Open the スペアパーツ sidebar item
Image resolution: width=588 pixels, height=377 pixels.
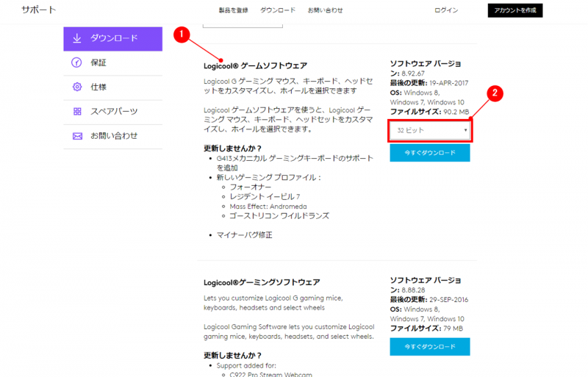(113, 112)
